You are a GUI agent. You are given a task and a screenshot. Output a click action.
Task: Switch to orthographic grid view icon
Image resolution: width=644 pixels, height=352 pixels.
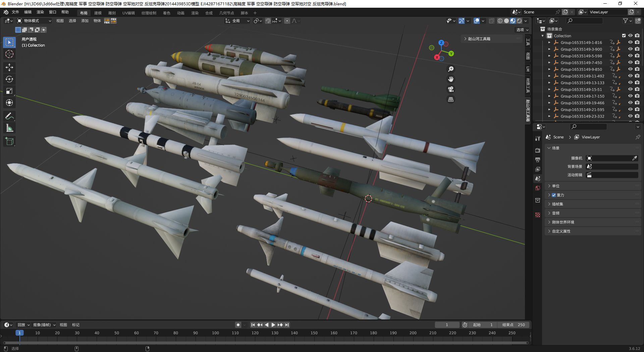pyautogui.click(x=451, y=100)
